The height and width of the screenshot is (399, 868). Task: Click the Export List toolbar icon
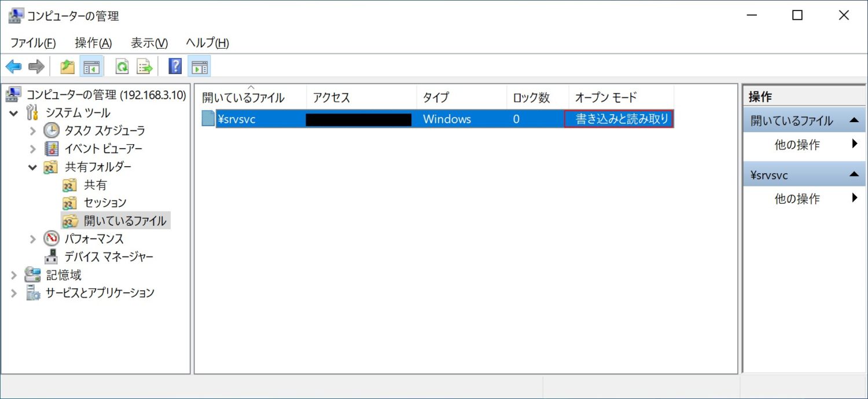(144, 67)
